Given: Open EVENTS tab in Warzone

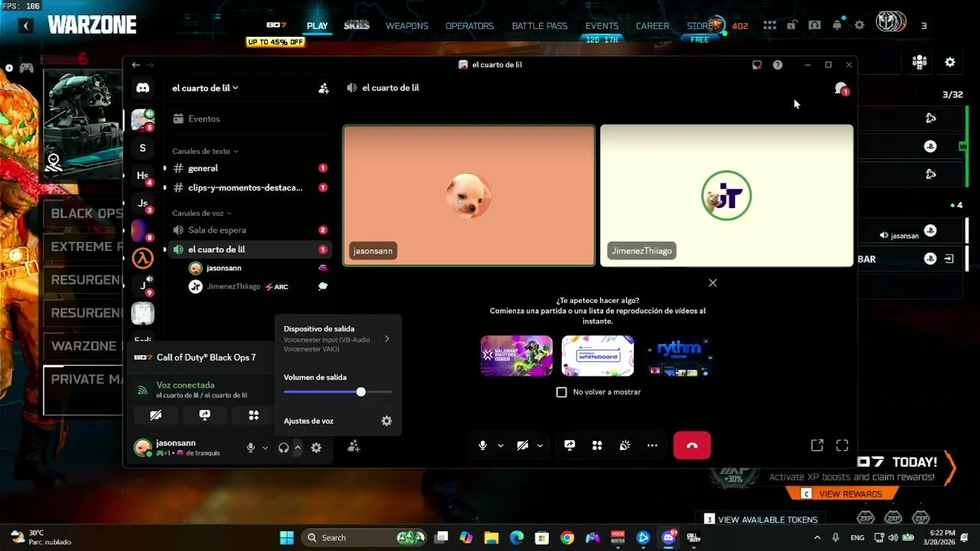Looking at the screenshot, I should point(602,26).
